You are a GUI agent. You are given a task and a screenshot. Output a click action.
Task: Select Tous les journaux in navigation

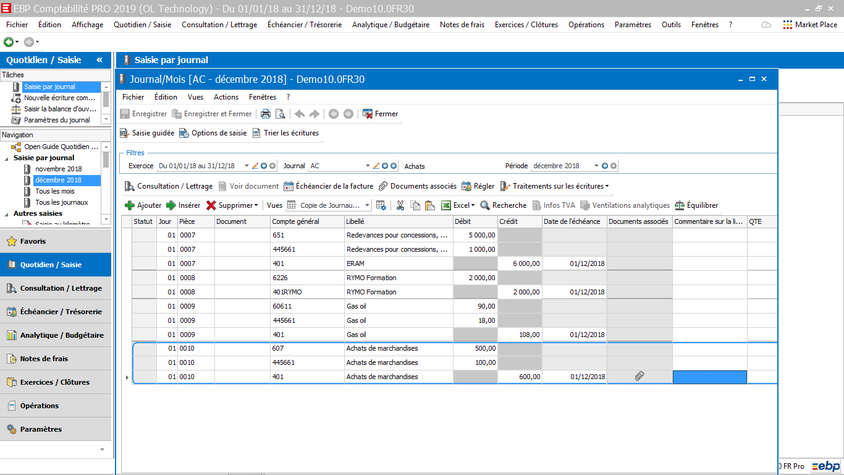pos(61,202)
